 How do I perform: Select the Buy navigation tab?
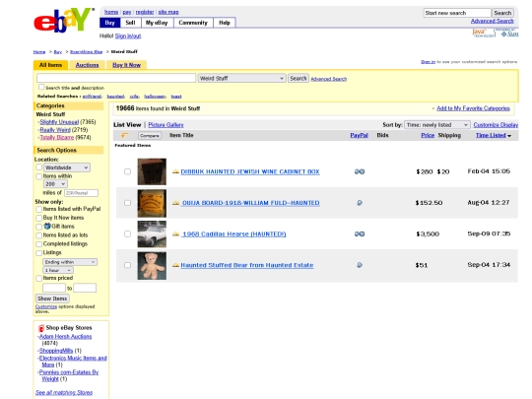point(110,23)
